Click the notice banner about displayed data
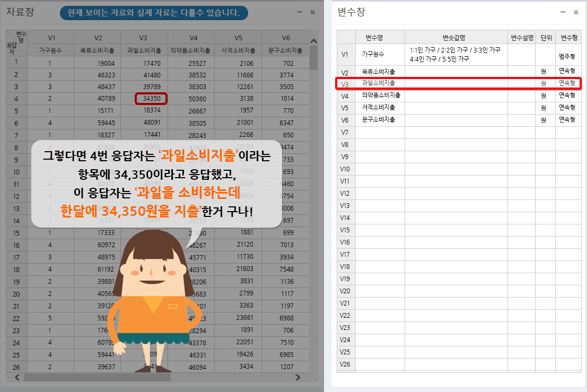 coord(154,13)
